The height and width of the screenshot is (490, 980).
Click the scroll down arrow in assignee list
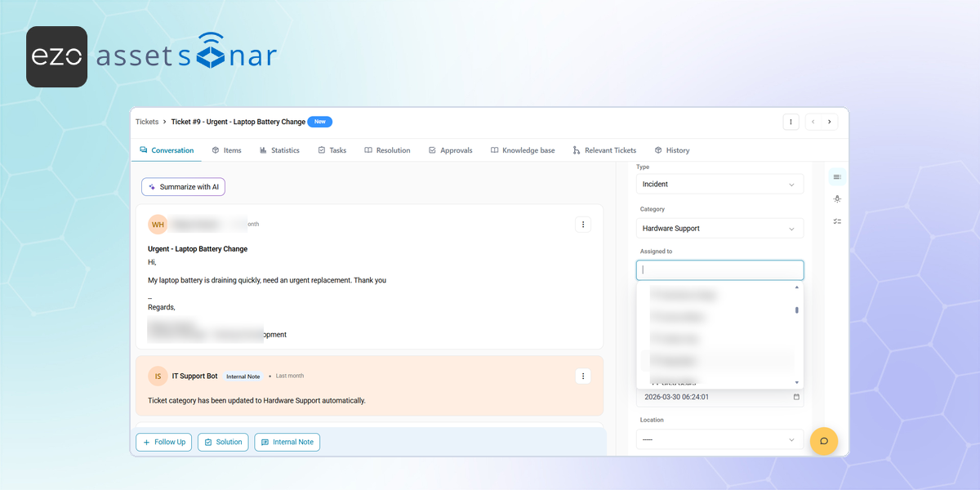797,382
